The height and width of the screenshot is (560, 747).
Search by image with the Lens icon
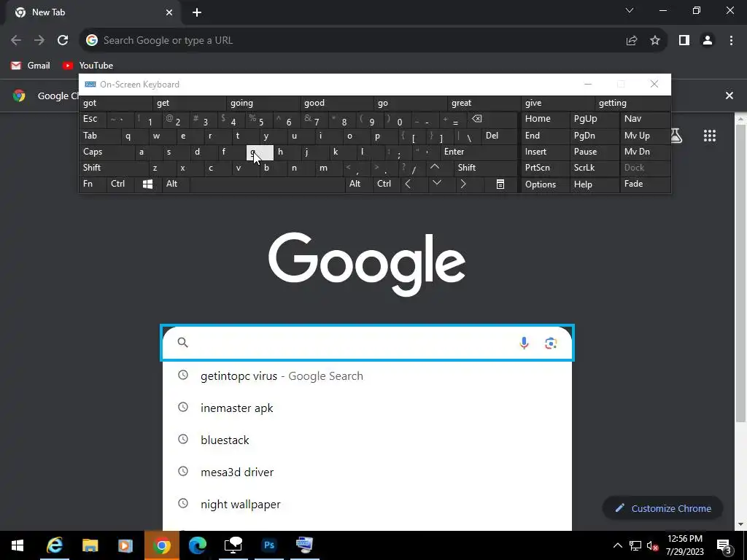tap(551, 343)
